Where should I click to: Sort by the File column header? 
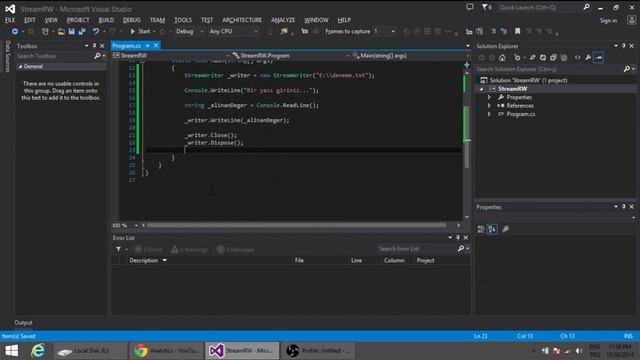299,260
